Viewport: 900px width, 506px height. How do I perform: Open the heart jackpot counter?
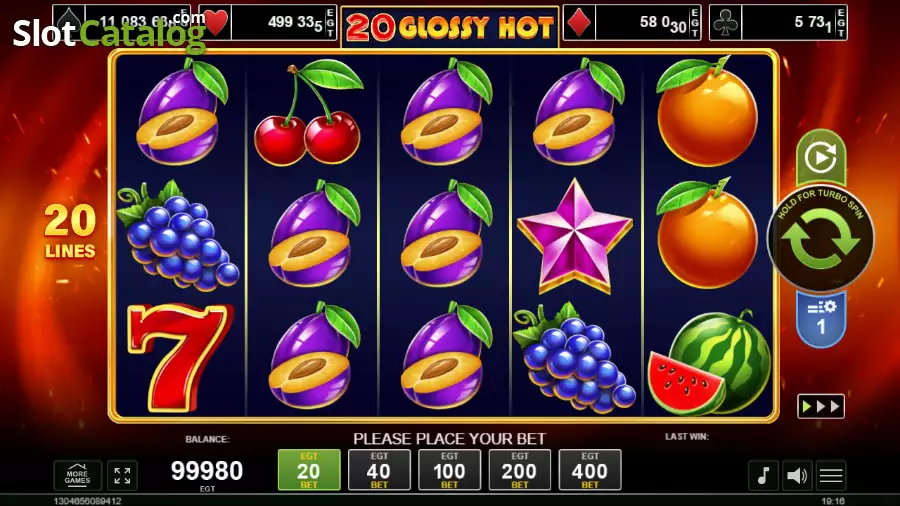267,22
